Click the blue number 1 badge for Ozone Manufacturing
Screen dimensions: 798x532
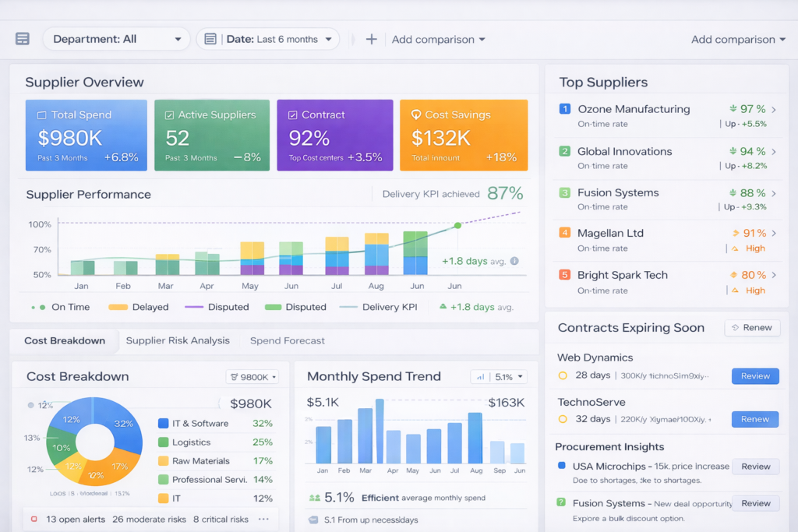pyautogui.click(x=565, y=109)
